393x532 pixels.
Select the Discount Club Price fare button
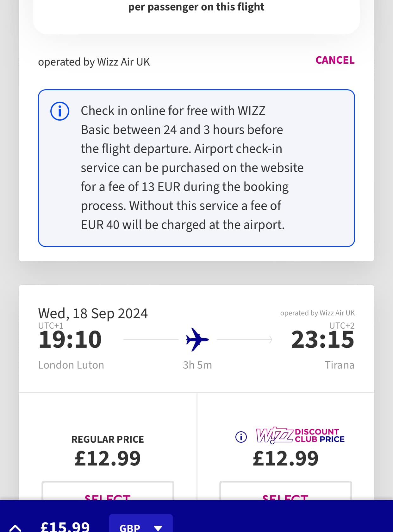[x=286, y=491]
